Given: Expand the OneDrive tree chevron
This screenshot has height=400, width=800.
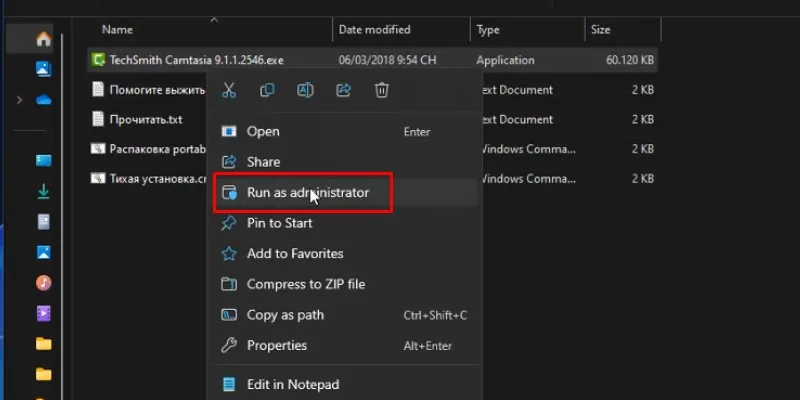Looking at the screenshot, I should click(x=19, y=100).
